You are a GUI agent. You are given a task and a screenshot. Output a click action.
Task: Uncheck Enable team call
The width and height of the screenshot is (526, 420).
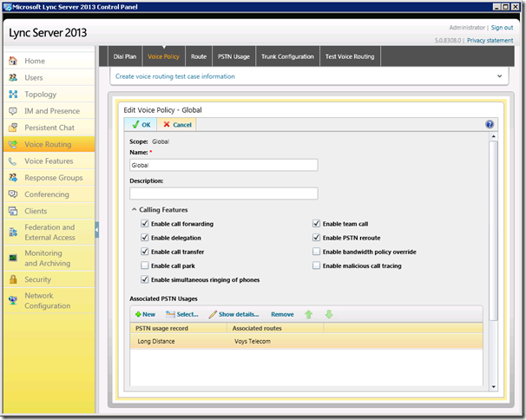[316, 223]
